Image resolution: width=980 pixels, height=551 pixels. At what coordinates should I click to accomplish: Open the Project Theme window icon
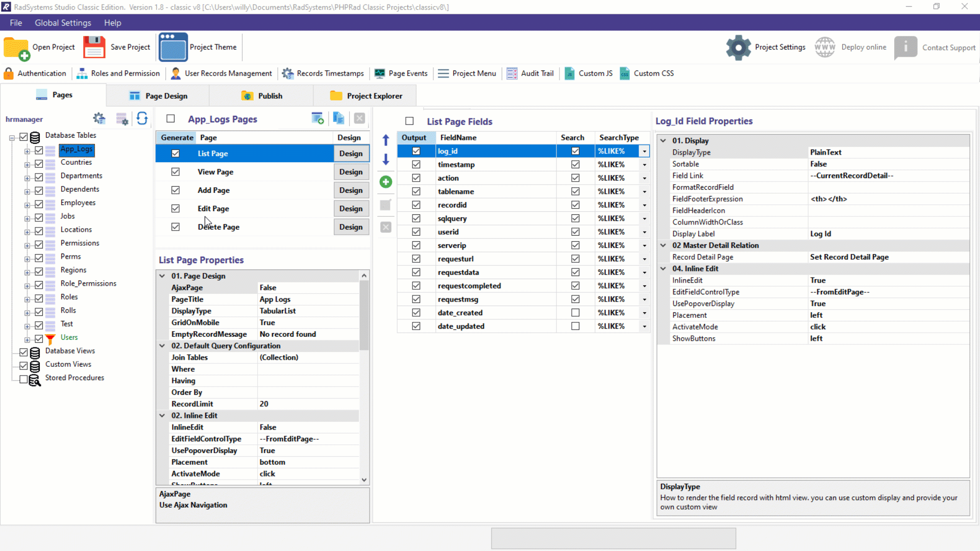(x=173, y=47)
